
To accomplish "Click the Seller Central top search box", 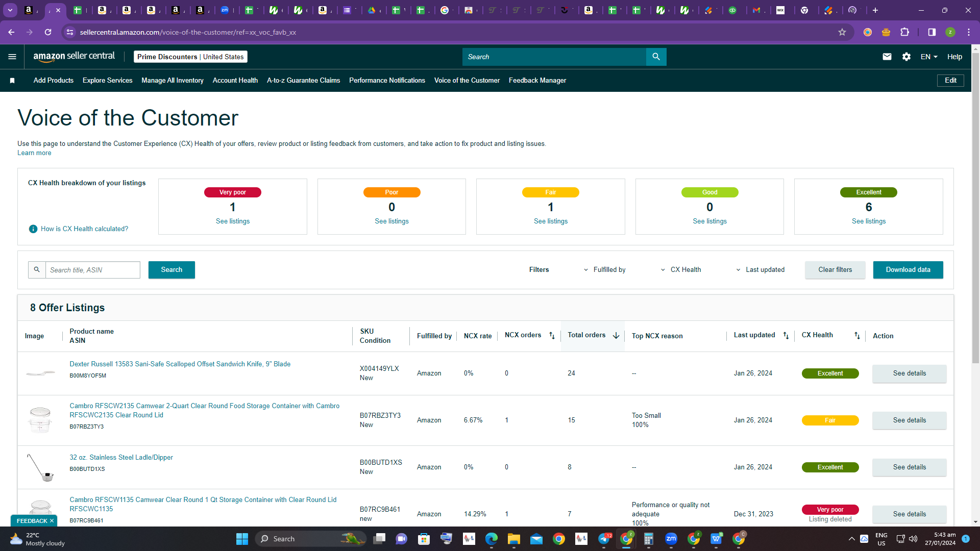I will (554, 57).
